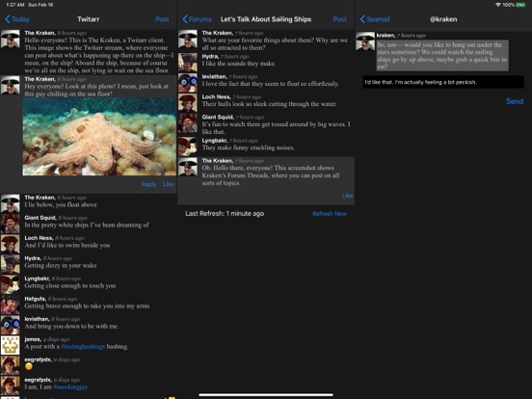Send the seamail message

click(515, 101)
